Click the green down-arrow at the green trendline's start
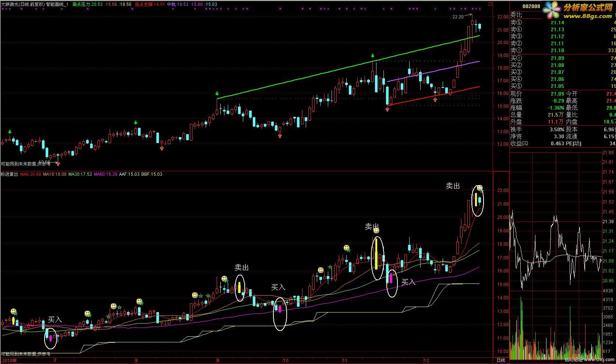The width and height of the screenshot is (616, 364). (217, 94)
